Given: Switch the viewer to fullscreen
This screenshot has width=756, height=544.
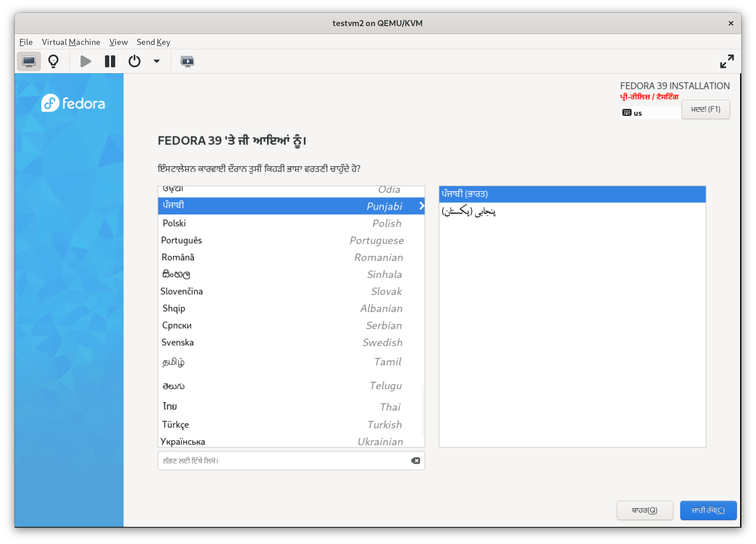Looking at the screenshot, I should pyautogui.click(x=727, y=61).
